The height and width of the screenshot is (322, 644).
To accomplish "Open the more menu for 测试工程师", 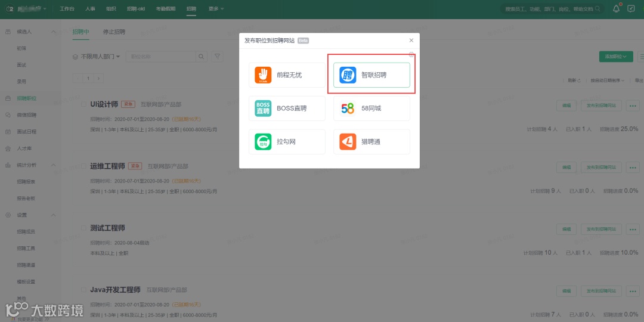I will 632,229.
